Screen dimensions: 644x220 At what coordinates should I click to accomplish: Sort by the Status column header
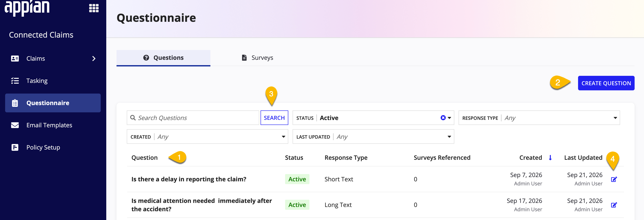pos(294,158)
